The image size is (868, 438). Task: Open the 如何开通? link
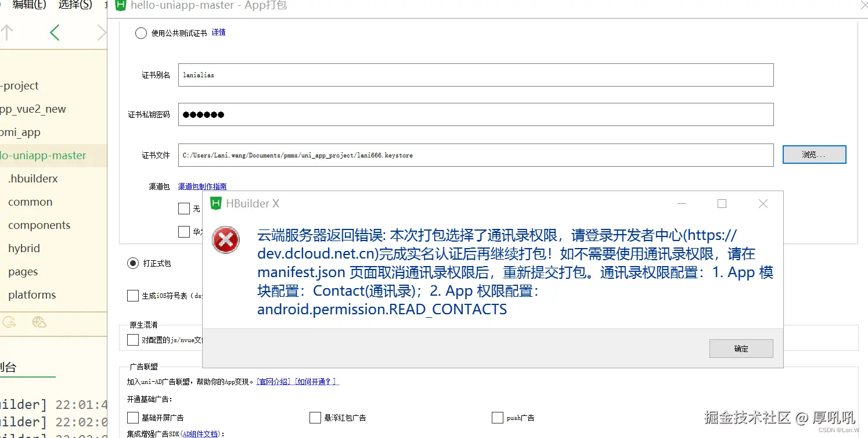point(316,382)
